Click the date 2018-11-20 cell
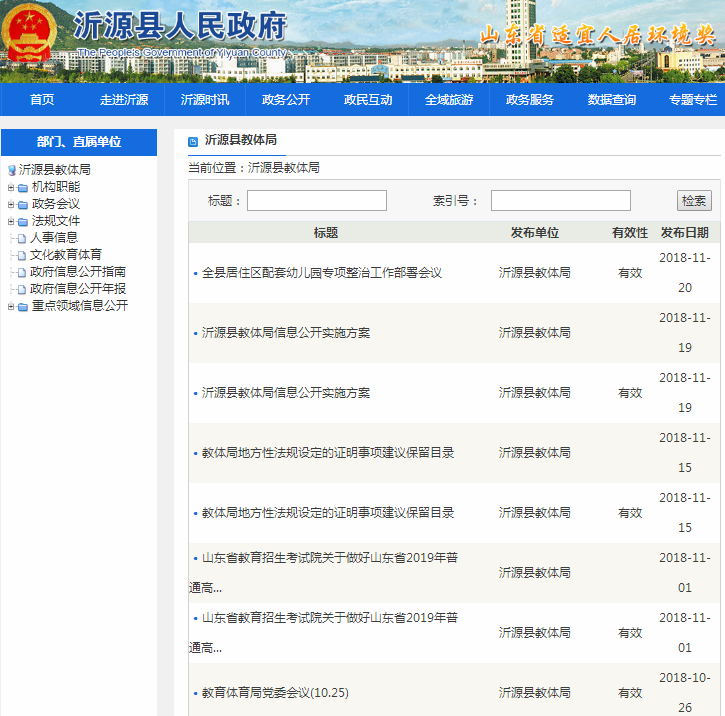Screen dimensions: 725x716 pyautogui.click(x=685, y=273)
